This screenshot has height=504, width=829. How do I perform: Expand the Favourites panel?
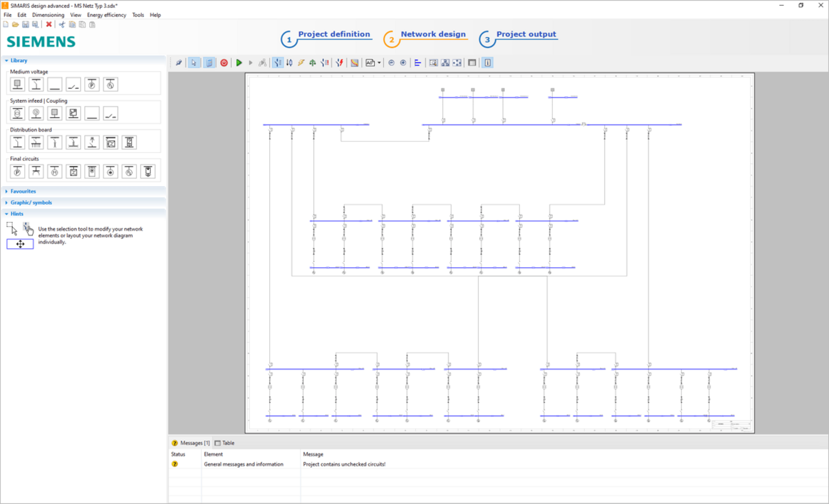click(x=24, y=191)
